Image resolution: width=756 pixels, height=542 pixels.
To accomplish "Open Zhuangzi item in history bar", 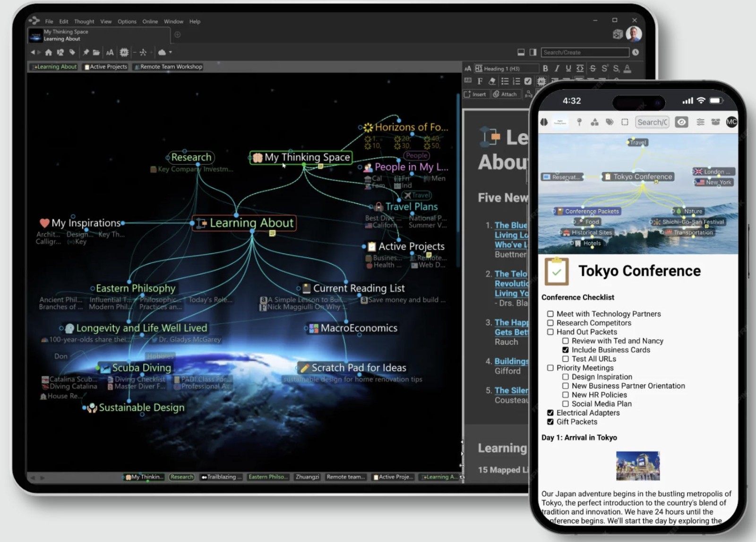I will click(x=307, y=477).
